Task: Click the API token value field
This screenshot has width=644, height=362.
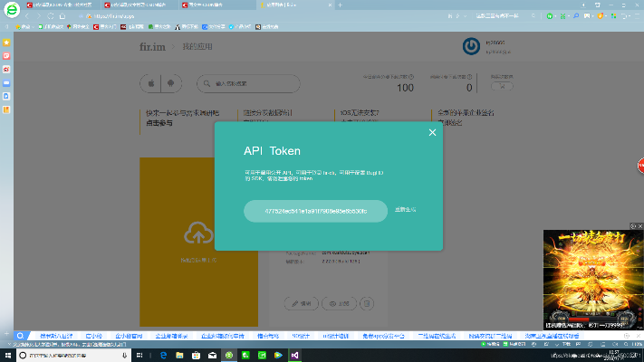Action: 315,210
